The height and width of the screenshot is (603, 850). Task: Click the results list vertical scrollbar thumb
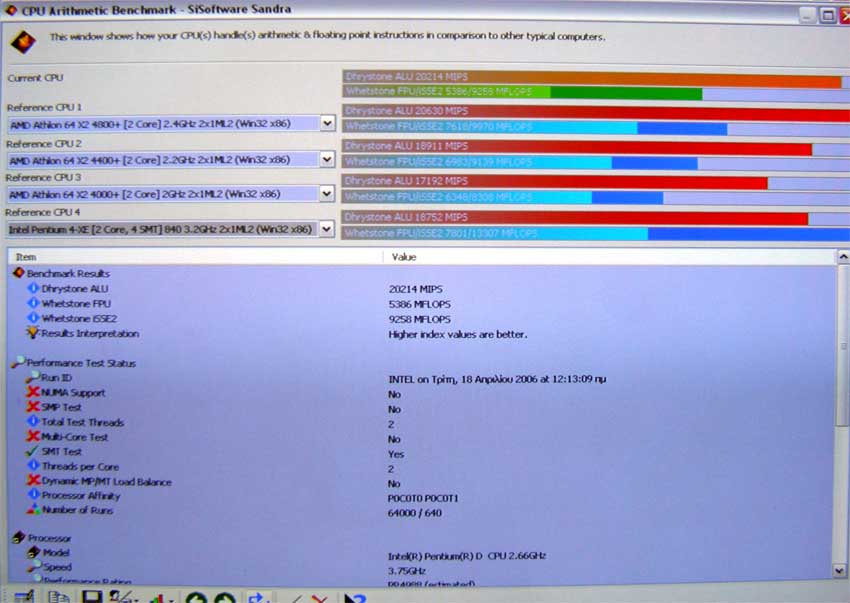(842, 345)
